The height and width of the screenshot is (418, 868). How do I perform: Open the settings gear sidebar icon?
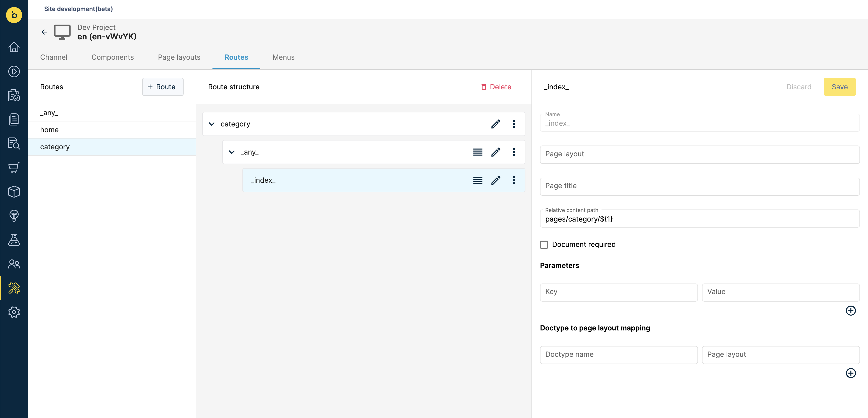(x=14, y=312)
